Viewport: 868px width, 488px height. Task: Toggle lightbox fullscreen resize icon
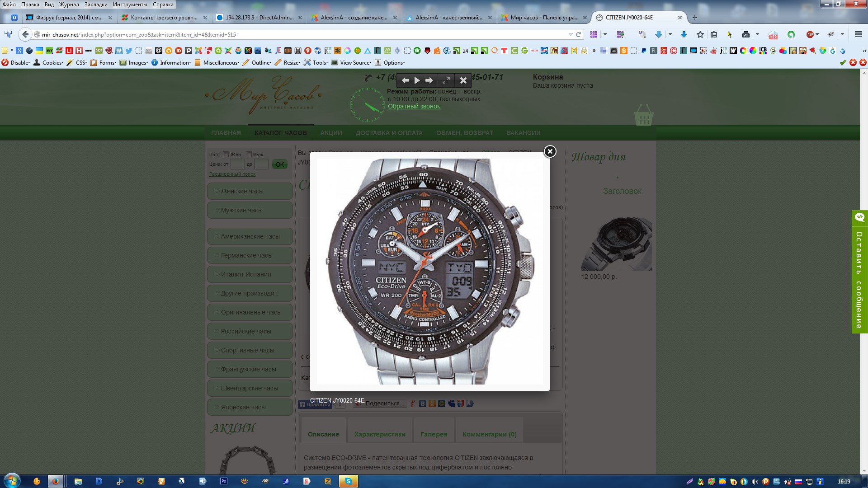click(x=446, y=80)
